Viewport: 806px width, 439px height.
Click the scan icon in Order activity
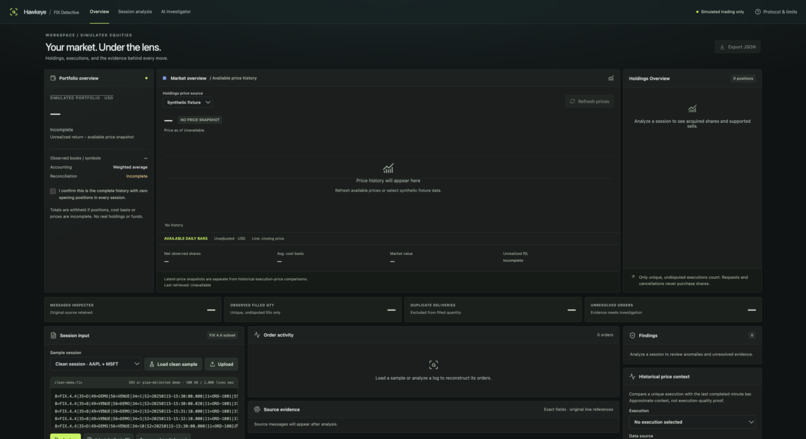[x=433, y=365]
